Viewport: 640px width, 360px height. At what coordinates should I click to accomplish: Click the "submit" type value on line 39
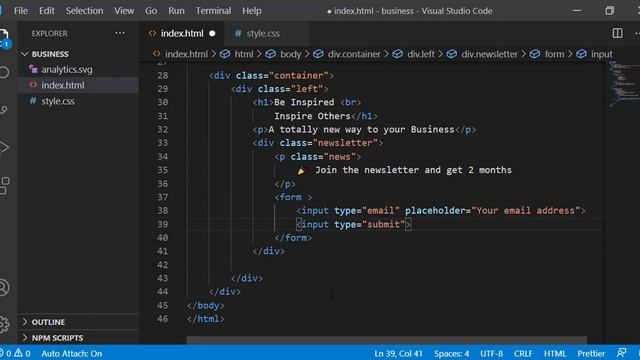click(383, 224)
